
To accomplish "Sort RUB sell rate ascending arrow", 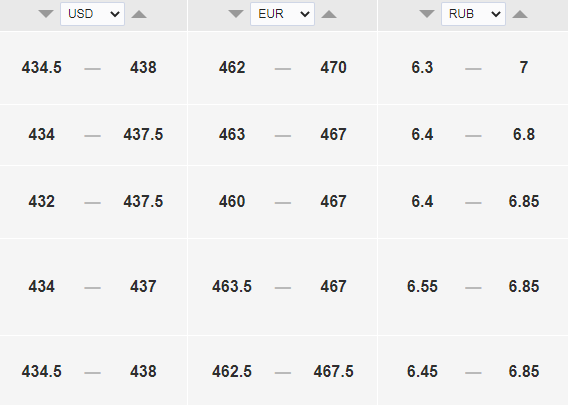I will [x=520, y=14].
